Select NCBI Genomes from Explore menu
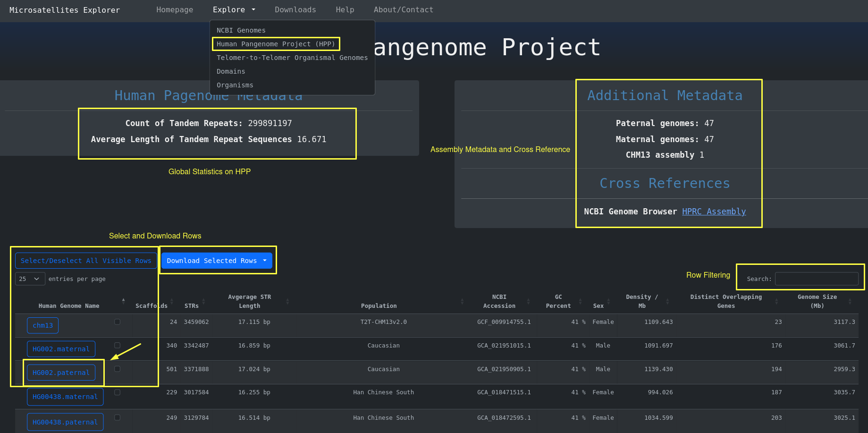 pos(241,30)
